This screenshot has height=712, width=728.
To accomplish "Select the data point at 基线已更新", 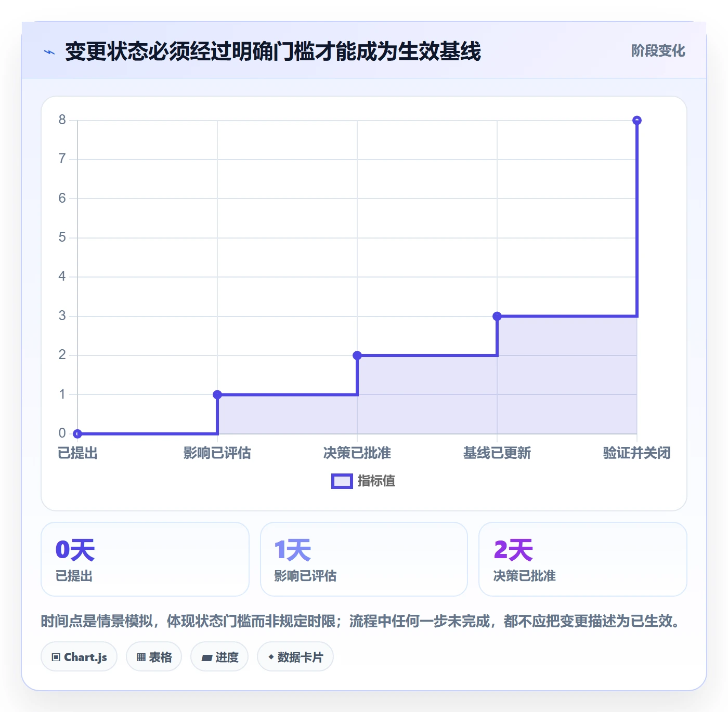I will tap(497, 316).
